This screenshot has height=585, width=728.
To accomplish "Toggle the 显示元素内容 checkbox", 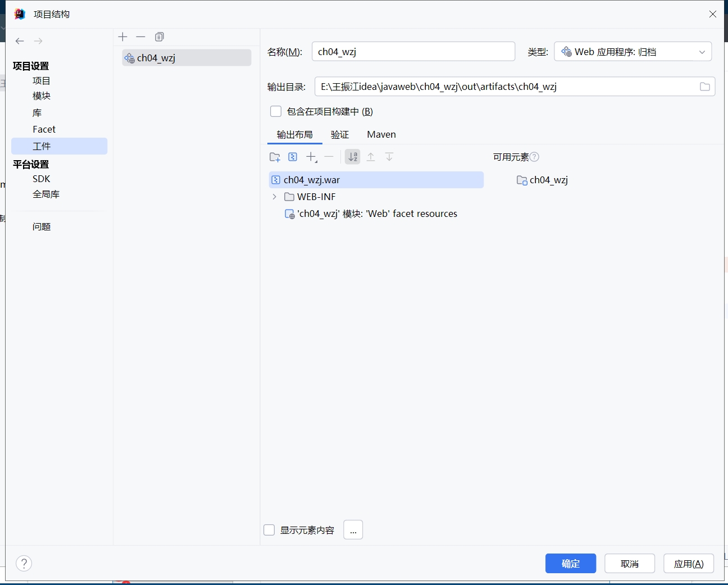I will coord(270,530).
